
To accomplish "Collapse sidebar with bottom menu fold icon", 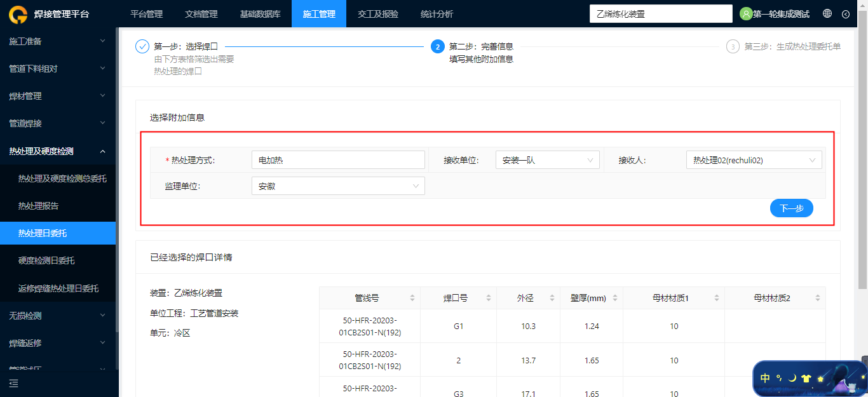I will click(14, 383).
